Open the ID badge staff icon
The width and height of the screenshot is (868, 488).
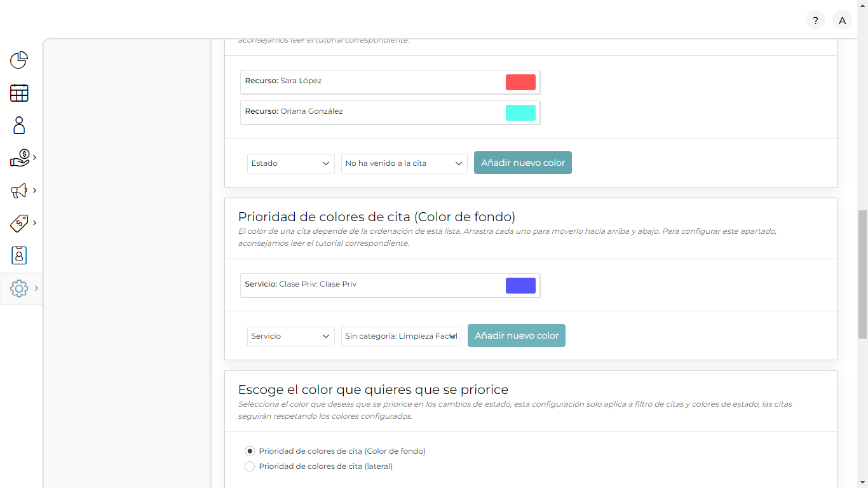tap(19, 255)
